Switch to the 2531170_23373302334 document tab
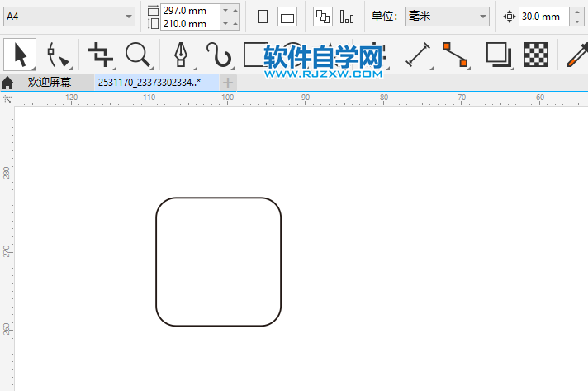The height and width of the screenshot is (391, 588). click(x=157, y=82)
